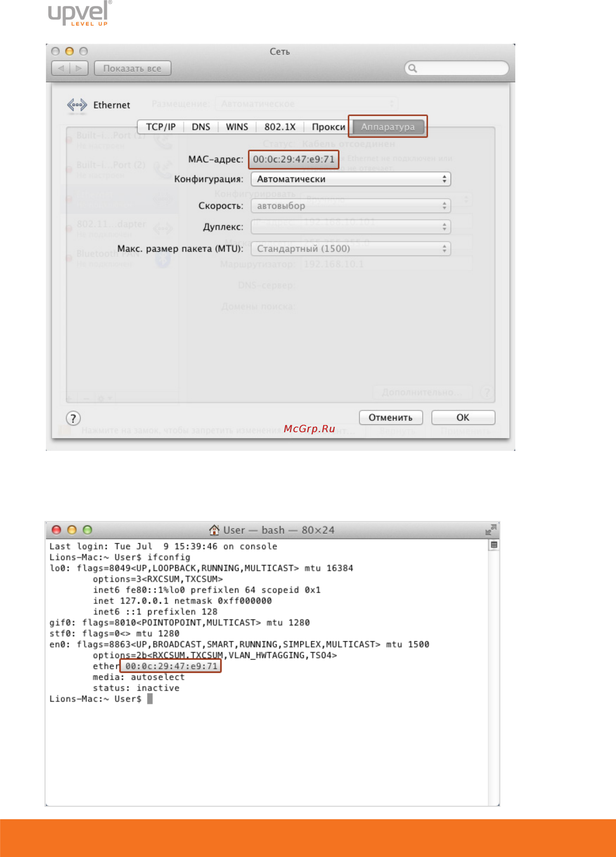Click the Показать все button
616x857 pixels.
pyautogui.click(x=132, y=68)
